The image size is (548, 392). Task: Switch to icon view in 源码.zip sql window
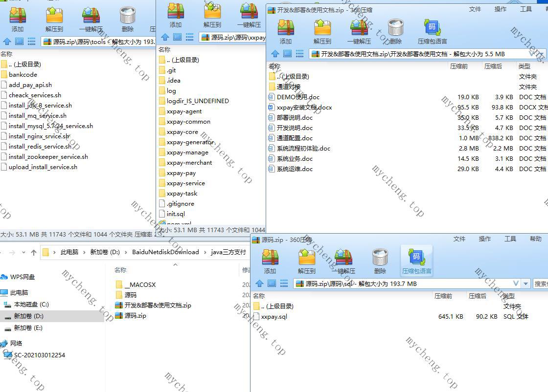[x=272, y=283]
